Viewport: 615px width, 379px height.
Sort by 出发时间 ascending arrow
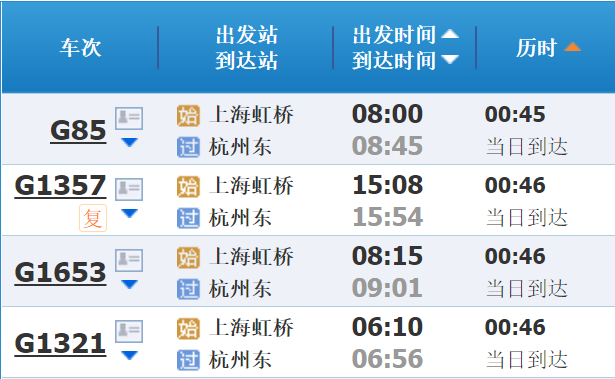[450, 34]
